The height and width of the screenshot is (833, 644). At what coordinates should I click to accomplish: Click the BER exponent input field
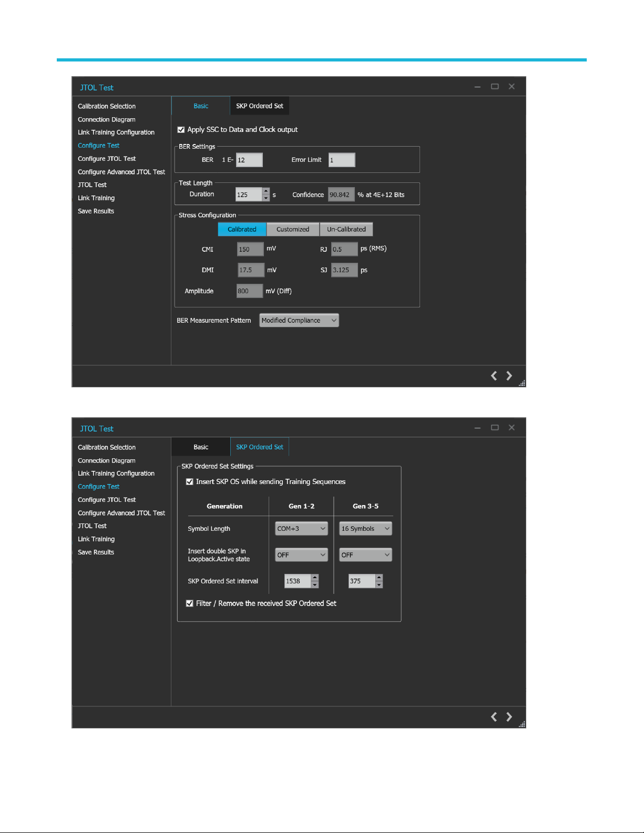pos(249,160)
